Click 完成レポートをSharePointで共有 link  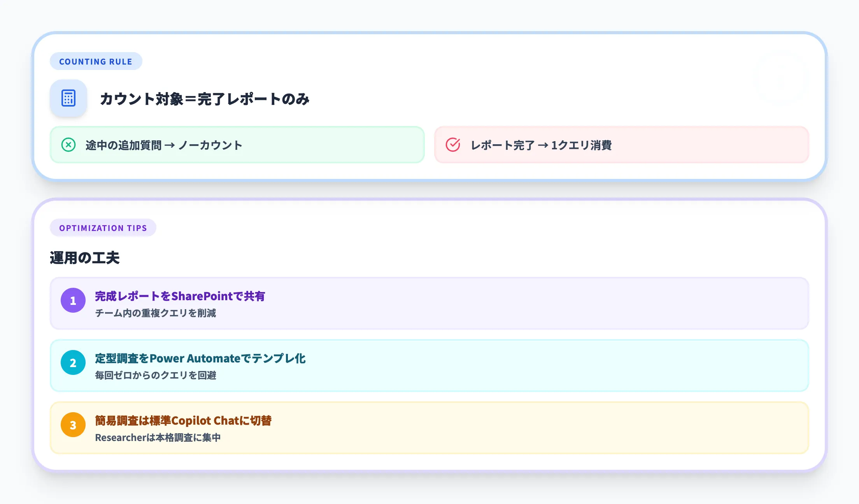pos(181,296)
